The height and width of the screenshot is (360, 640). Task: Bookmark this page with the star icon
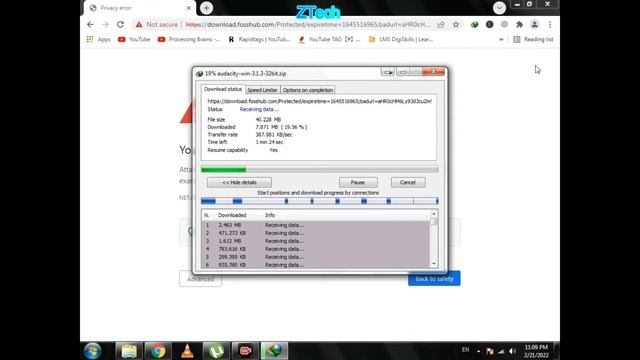[x=456, y=24]
